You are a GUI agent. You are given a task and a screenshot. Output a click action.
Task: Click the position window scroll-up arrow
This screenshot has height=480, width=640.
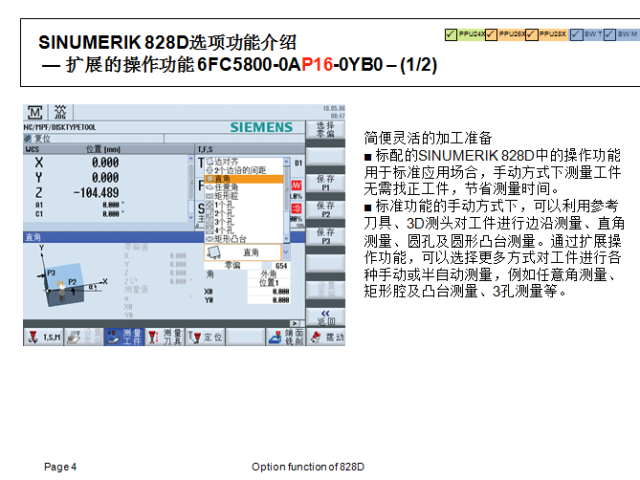point(191,158)
